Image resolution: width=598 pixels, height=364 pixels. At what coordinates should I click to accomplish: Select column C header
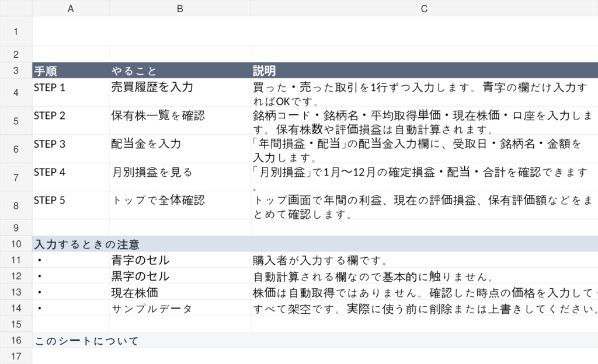tap(424, 8)
